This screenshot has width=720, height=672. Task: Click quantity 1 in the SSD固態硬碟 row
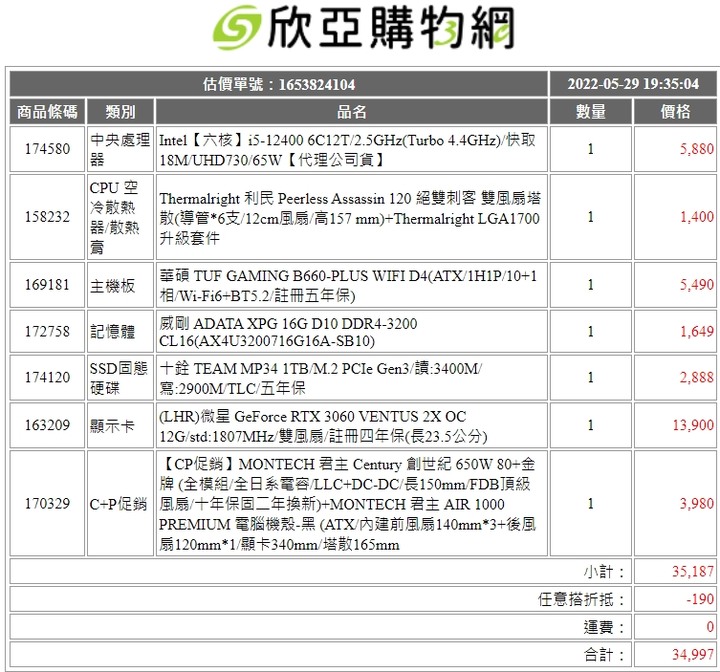point(591,378)
